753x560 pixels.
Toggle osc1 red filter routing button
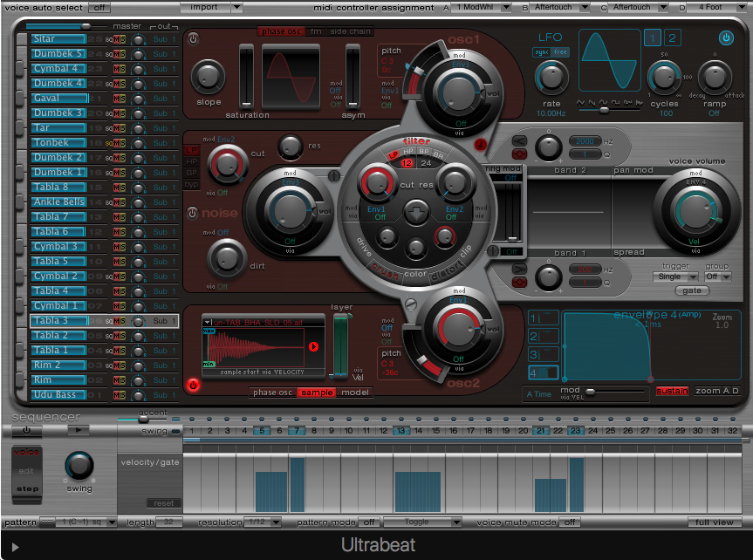pyautogui.click(x=480, y=144)
